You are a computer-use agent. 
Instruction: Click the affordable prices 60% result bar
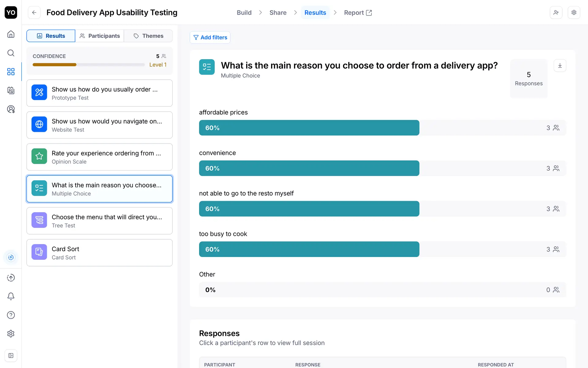tap(309, 128)
